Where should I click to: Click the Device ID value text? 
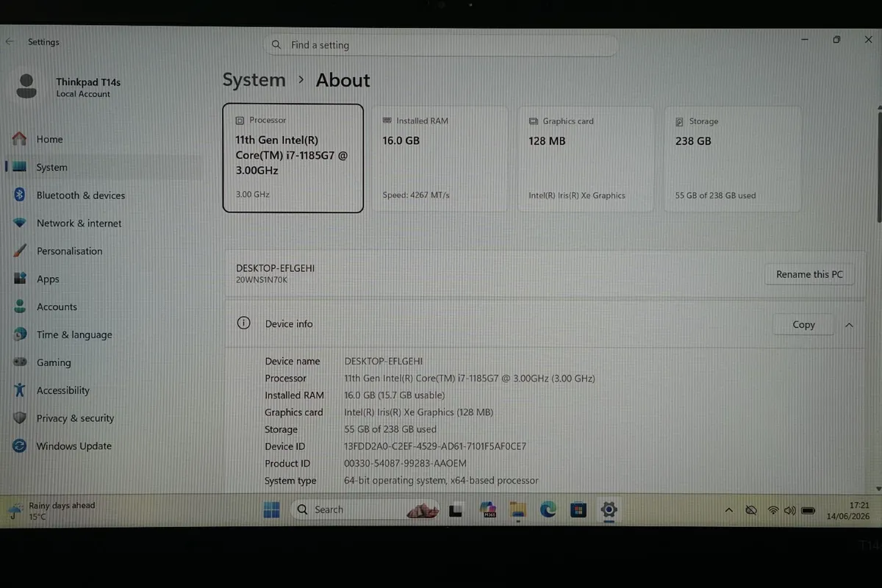pos(435,446)
